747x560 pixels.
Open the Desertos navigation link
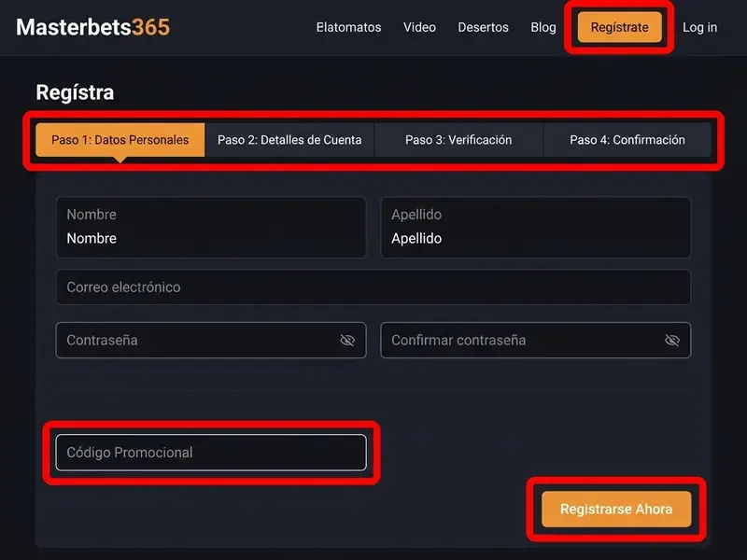(x=483, y=27)
